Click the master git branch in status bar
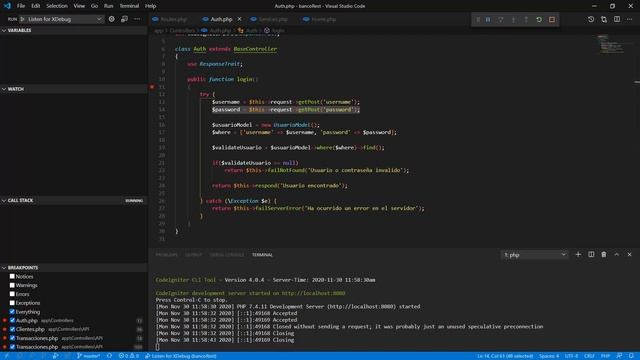The image size is (640, 360). point(89,356)
